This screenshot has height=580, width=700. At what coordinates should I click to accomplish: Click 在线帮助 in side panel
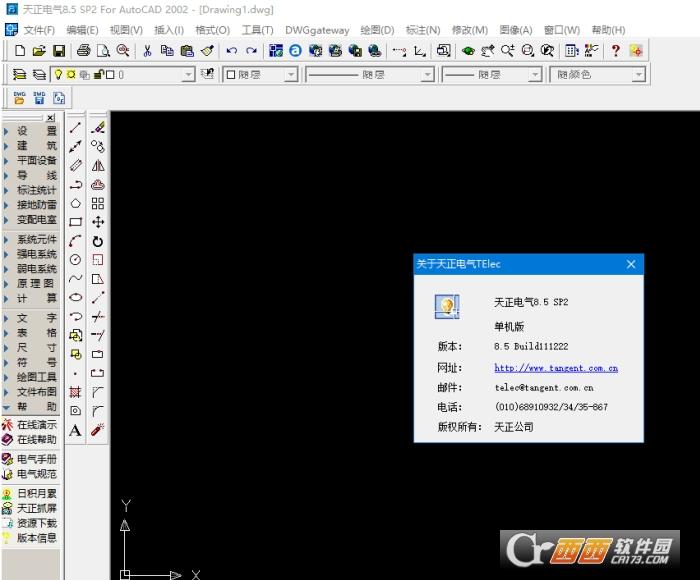(30, 440)
